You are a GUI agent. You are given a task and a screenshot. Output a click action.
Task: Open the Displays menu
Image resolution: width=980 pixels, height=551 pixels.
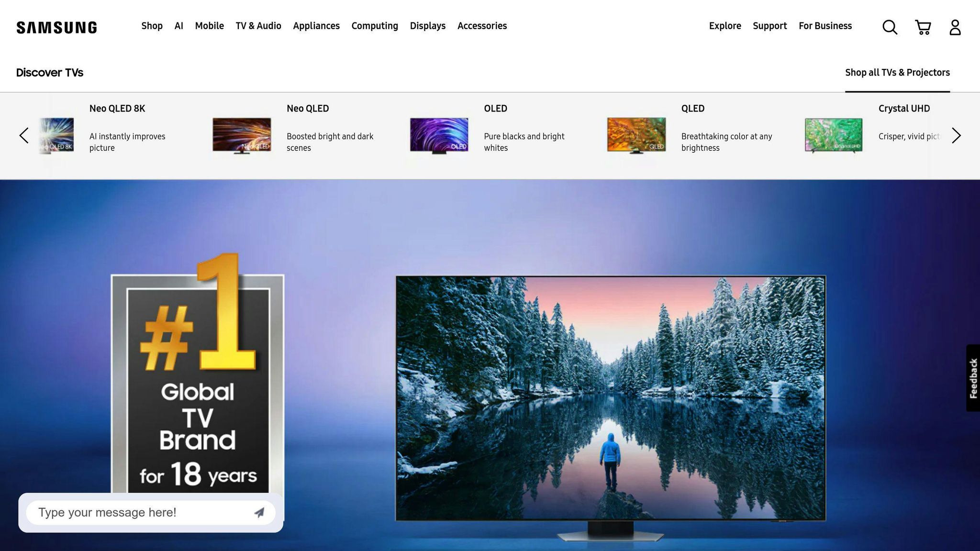pos(428,26)
